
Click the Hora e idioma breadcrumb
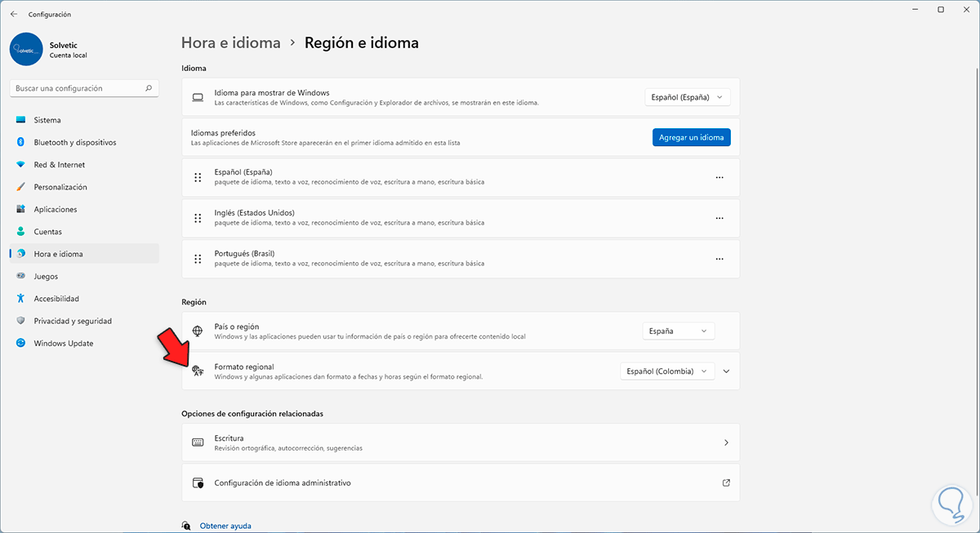click(x=230, y=43)
